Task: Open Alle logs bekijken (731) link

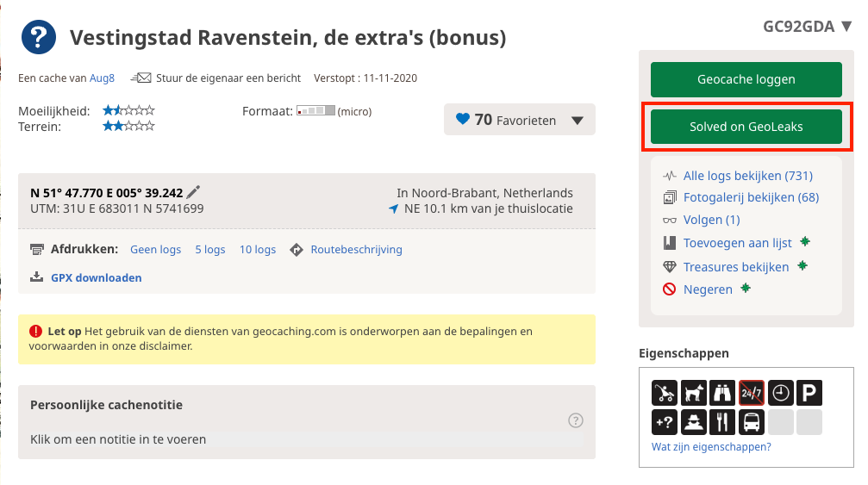Action: (747, 176)
